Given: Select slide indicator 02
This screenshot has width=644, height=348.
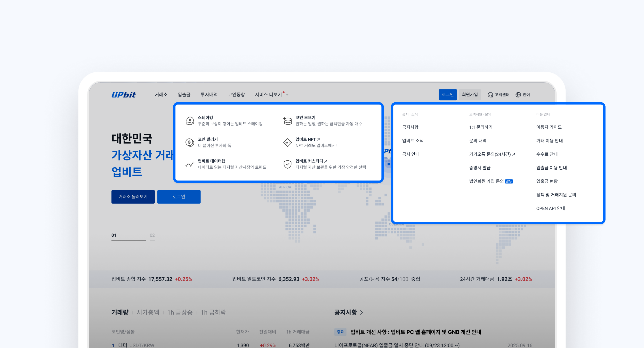Looking at the screenshot, I should click(x=152, y=235).
